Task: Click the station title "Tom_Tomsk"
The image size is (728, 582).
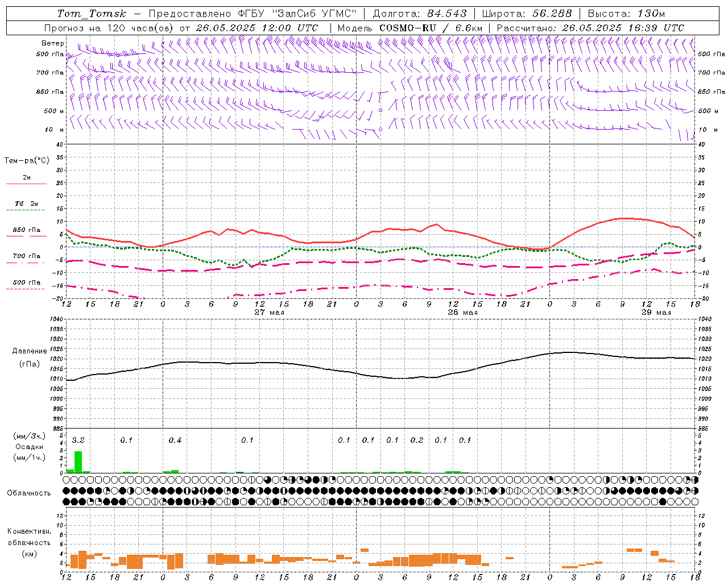Action: click(92, 14)
